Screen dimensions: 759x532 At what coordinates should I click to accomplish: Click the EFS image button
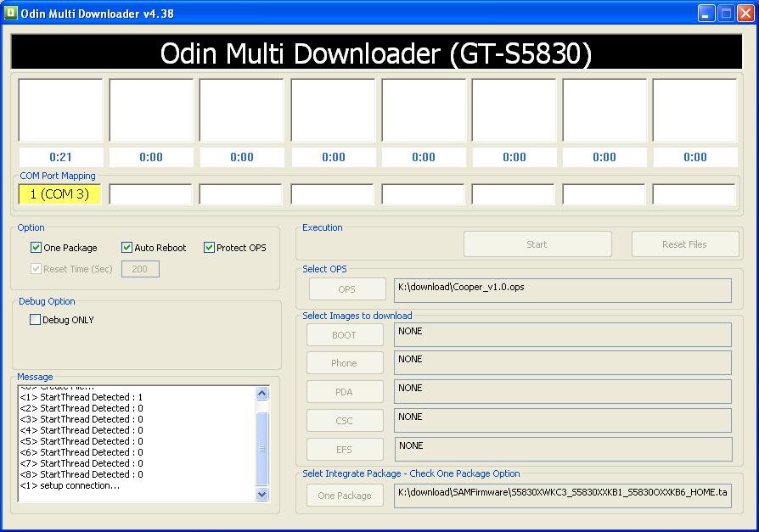[345, 450]
